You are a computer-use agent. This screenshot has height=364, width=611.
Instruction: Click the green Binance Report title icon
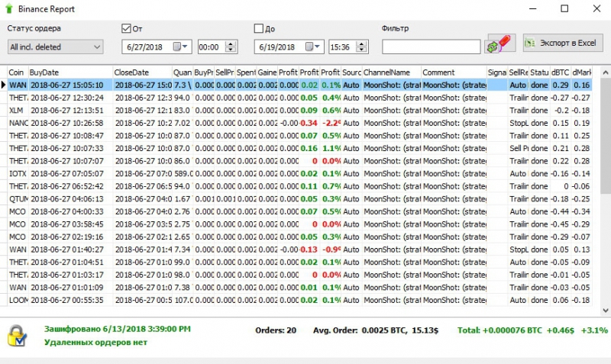(9, 9)
